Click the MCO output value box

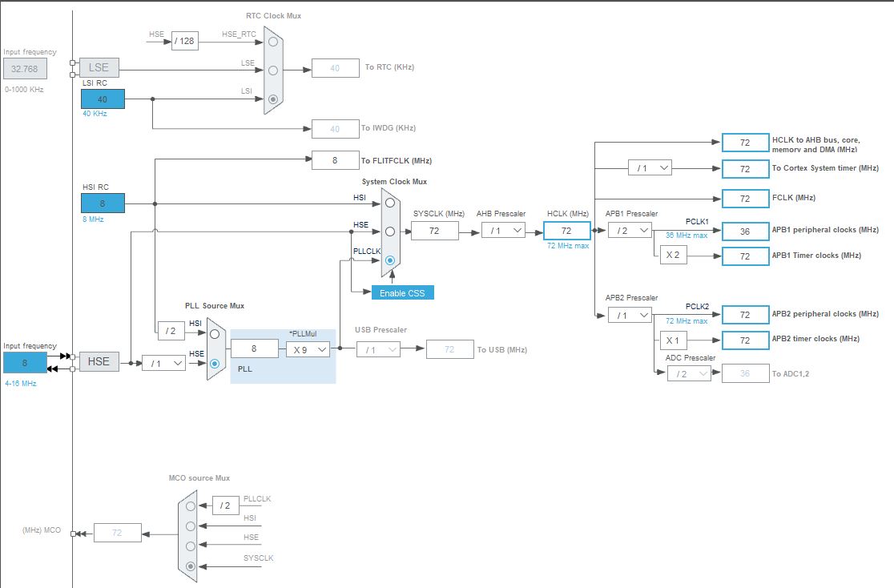pos(118,533)
